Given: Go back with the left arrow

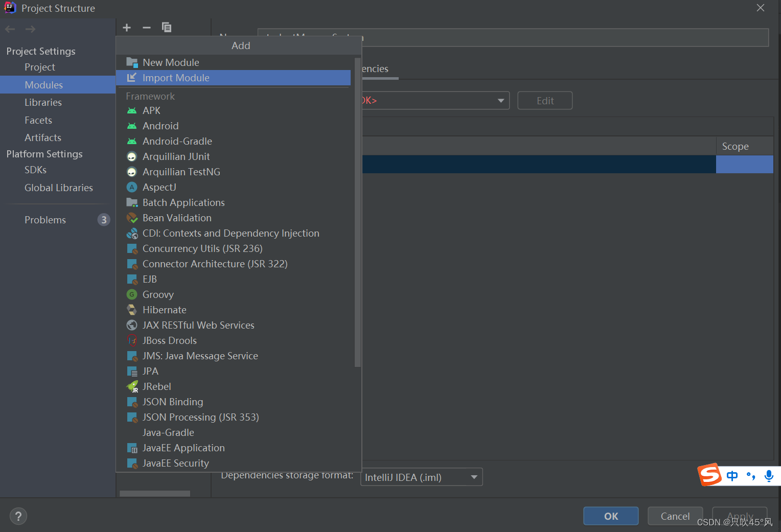Looking at the screenshot, I should (10, 29).
